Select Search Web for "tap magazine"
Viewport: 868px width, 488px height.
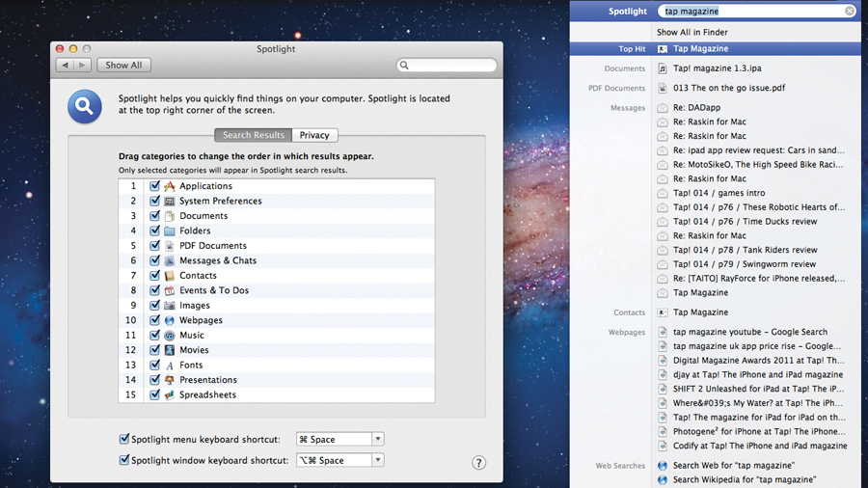734,466
